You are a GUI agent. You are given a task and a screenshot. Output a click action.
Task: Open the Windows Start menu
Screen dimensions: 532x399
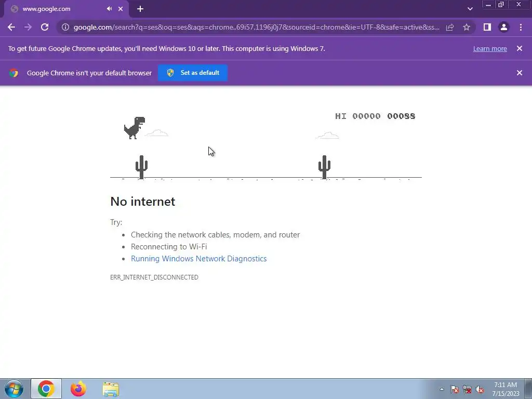click(14, 389)
